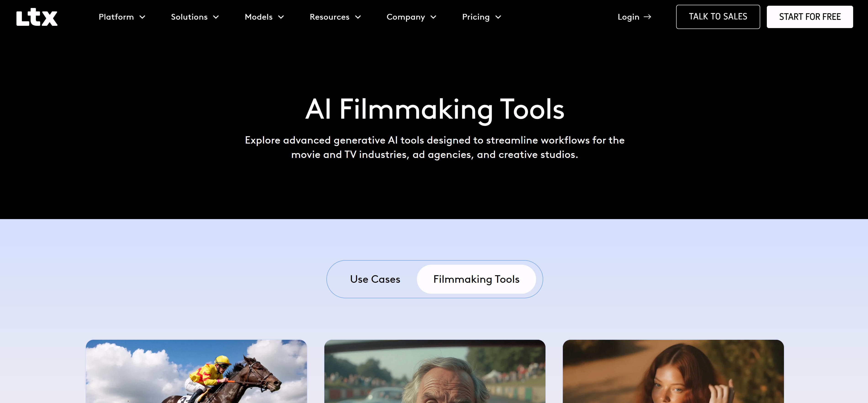Image resolution: width=868 pixels, height=403 pixels.
Task: Open the Resources nav menu
Action: tap(329, 17)
